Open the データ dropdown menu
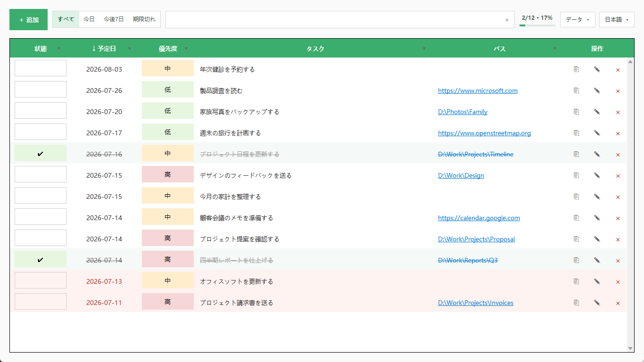The width and height of the screenshot is (644, 362). click(578, 19)
